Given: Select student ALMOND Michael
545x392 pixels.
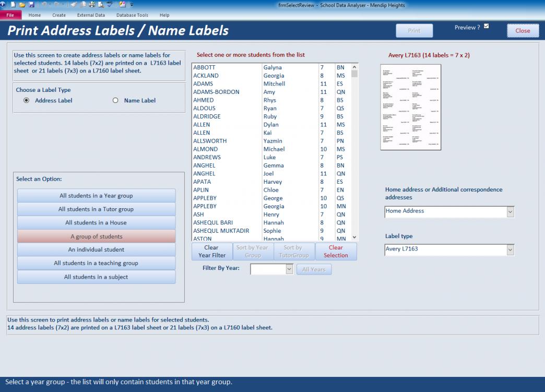Looking at the screenshot, I should [x=271, y=149].
